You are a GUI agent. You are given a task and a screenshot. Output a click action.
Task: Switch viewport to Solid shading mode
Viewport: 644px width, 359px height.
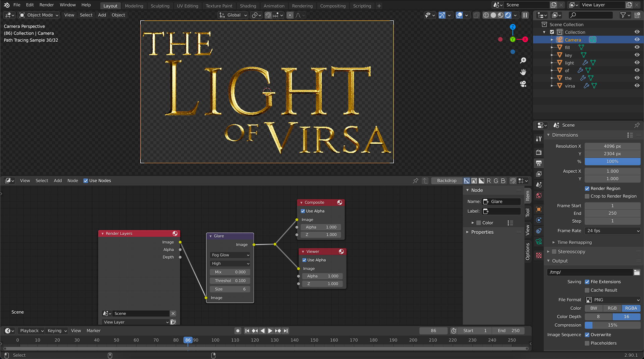click(x=493, y=15)
